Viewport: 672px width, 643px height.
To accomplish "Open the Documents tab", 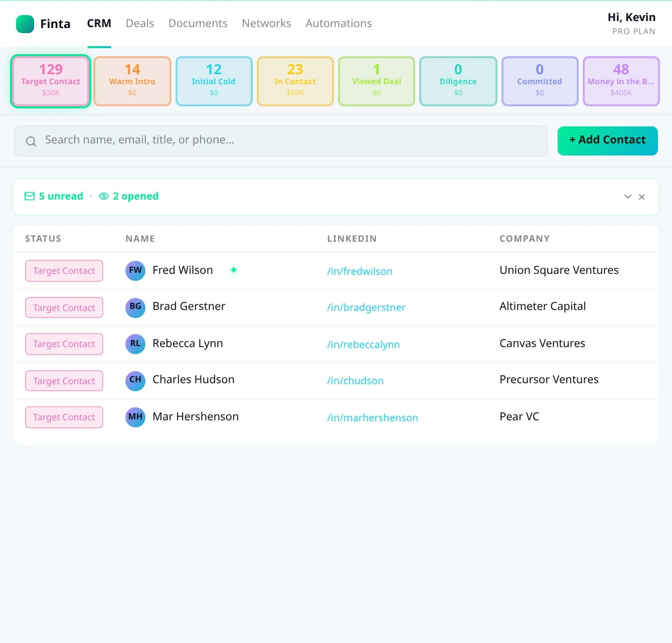I will [x=198, y=24].
